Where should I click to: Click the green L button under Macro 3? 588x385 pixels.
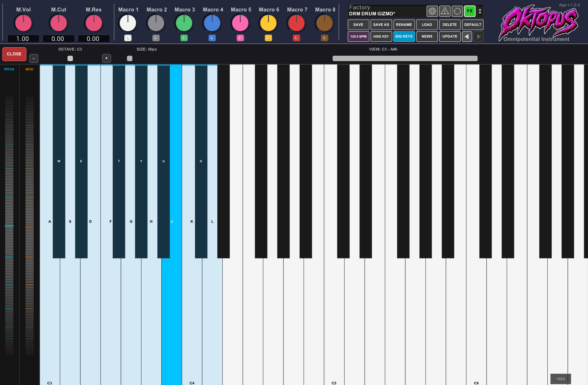pos(184,38)
